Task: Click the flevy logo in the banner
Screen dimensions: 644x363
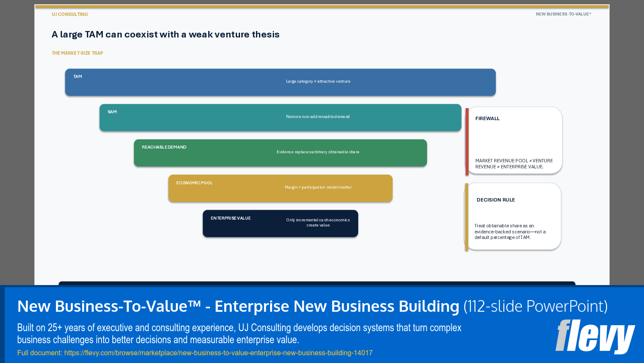Action: (x=595, y=336)
